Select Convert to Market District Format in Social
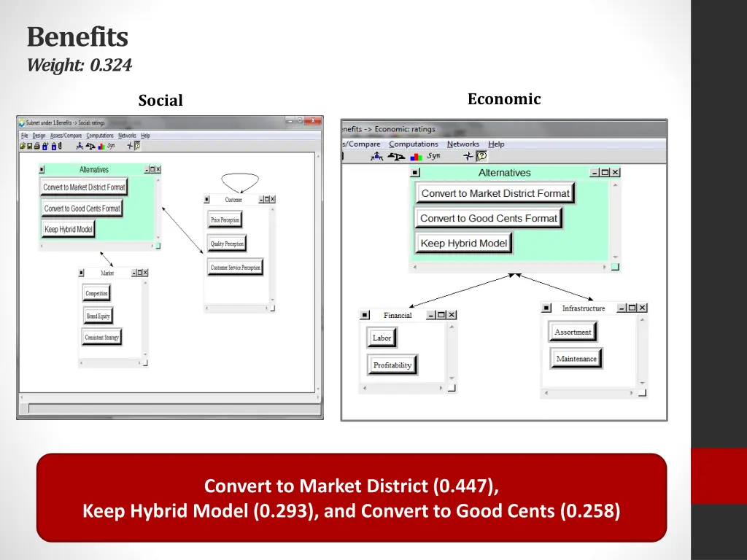747x560 pixels. click(x=84, y=187)
